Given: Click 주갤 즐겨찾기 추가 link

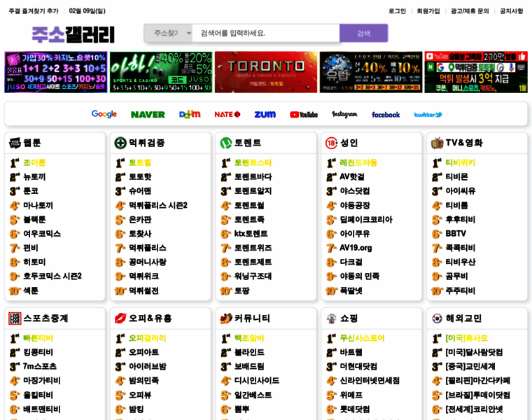Looking at the screenshot, I should tap(34, 11).
